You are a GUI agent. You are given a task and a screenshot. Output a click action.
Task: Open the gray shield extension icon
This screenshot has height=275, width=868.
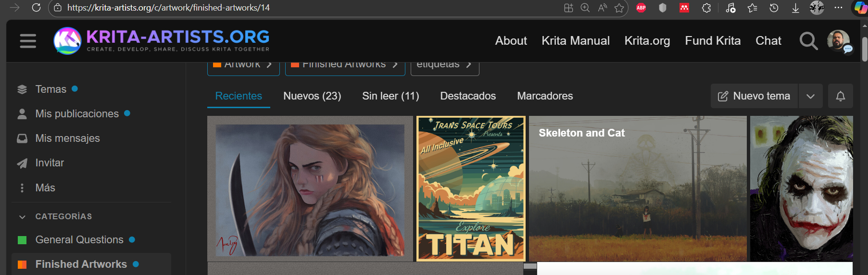click(x=663, y=8)
